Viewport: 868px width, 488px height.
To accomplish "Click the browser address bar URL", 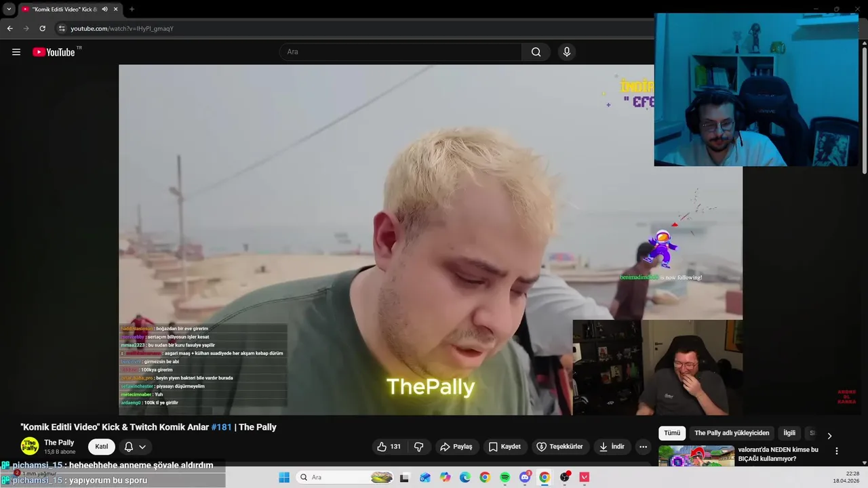I will 122,28.
